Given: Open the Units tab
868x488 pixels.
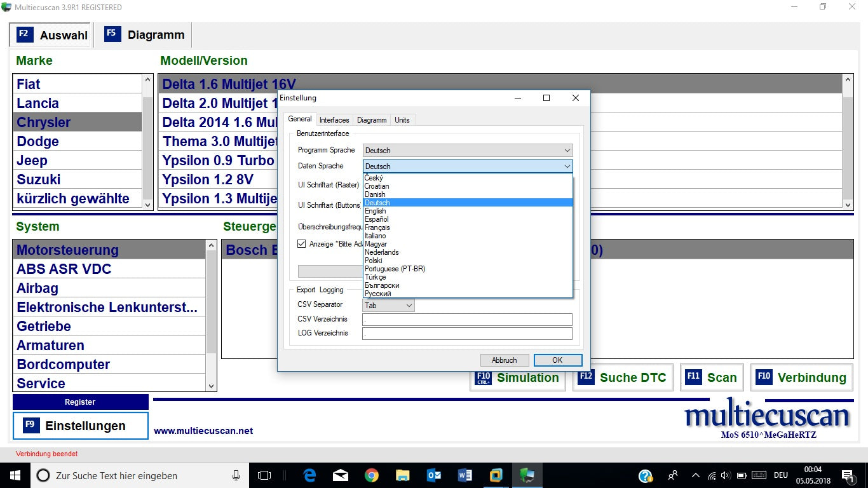Looking at the screenshot, I should (x=402, y=120).
